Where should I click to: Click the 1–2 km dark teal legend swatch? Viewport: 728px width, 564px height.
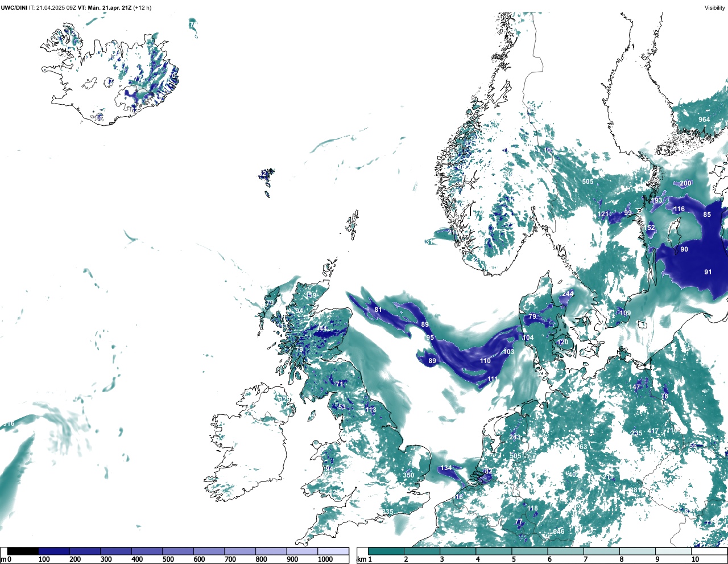pos(386,551)
